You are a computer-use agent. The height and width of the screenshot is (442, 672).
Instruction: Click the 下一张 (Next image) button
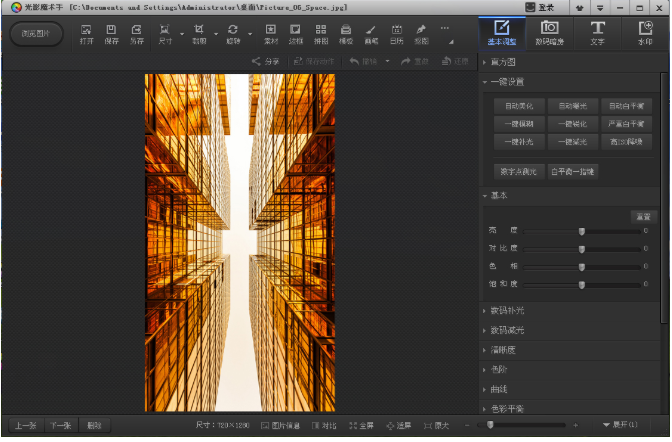[61, 425]
